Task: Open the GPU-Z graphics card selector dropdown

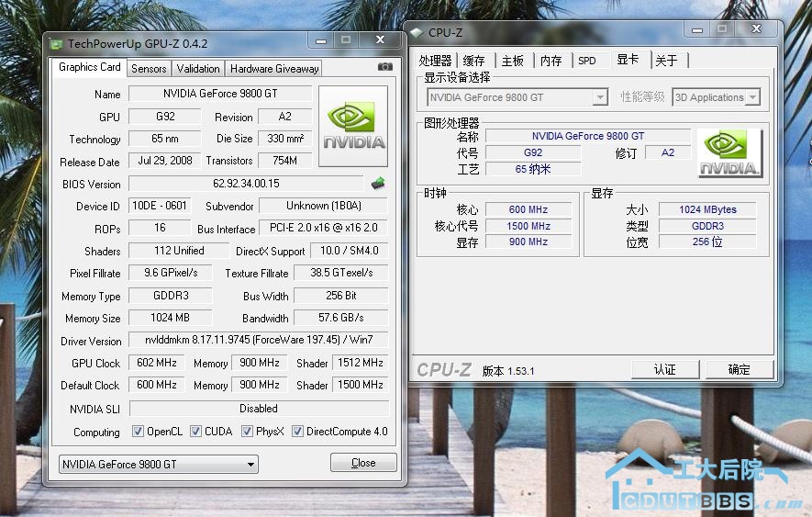Action: 159,464
